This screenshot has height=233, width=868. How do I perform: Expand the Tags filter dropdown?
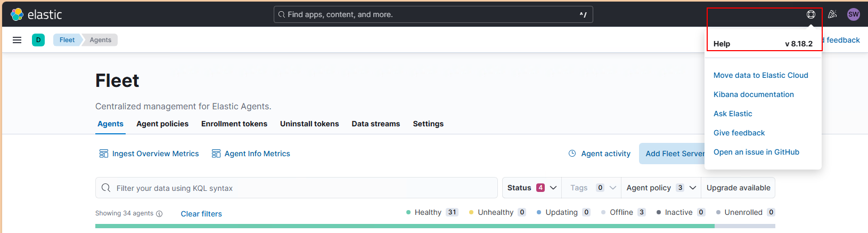click(592, 188)
